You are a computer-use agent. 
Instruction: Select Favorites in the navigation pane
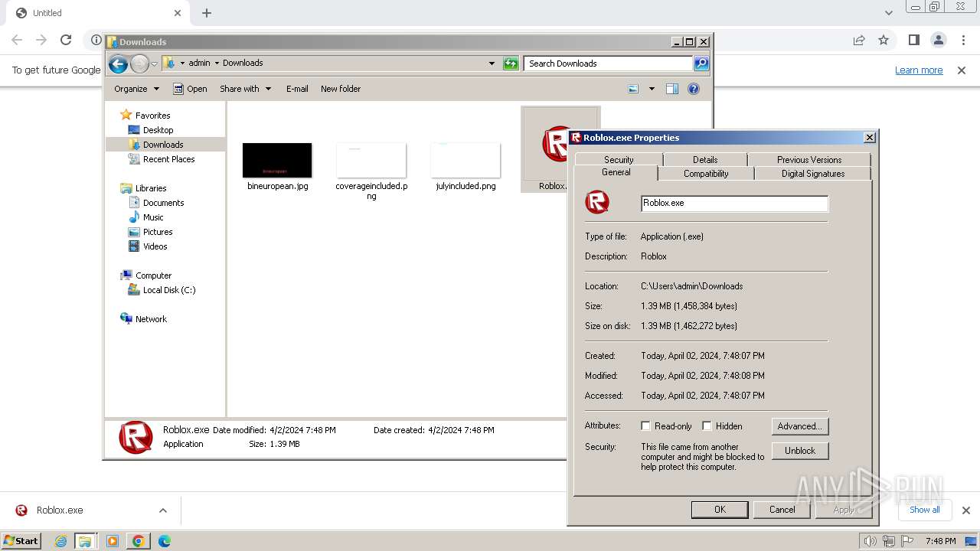click(145, 116)
